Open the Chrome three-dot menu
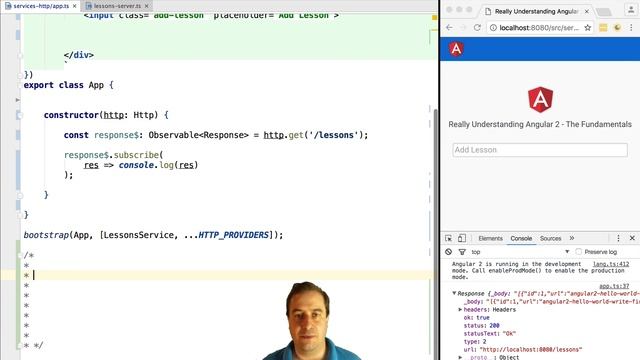The width and height of the screenshot is (640, 360). (x=631, y=28)
